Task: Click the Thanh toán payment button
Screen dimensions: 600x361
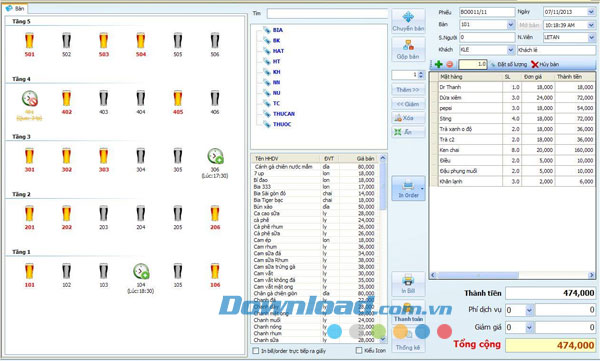Action: coord(408,312)
